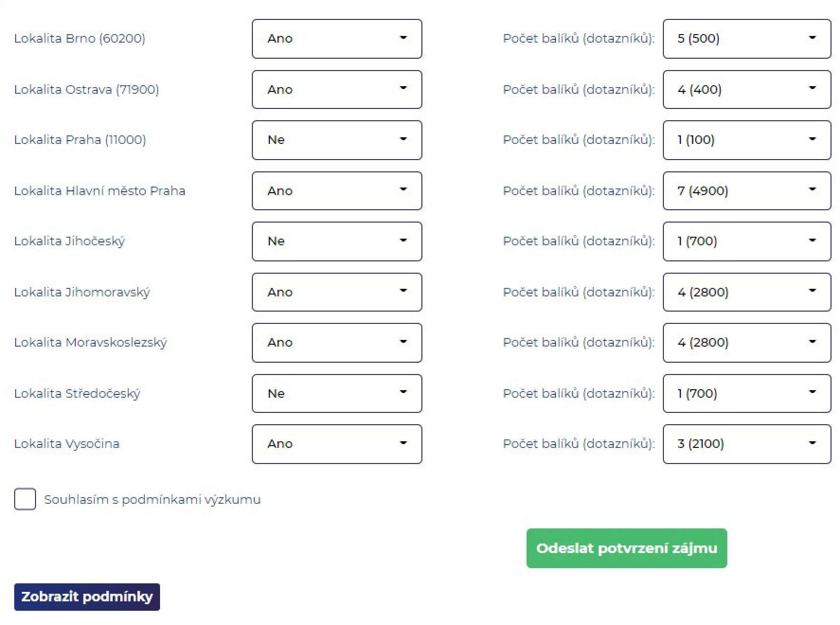Screen dimensions: 840x625
Task: Open Jihomoravský package count dropdown 4 (2800)
Action: (x=747, y=292)
